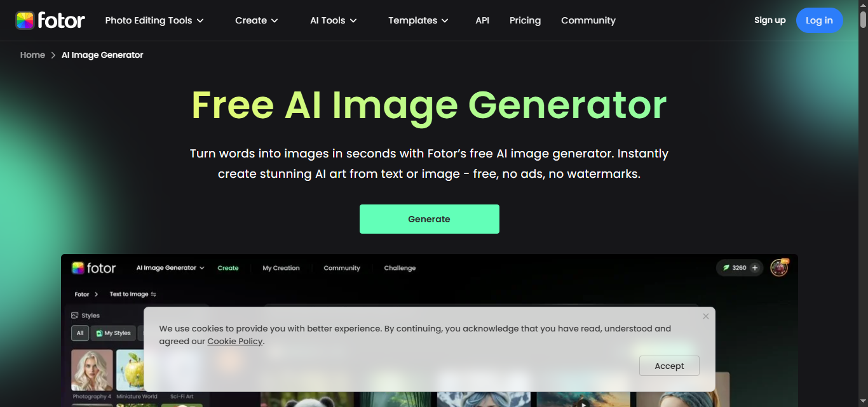Open the Cookie Policy link

click(x=235, y=341)
